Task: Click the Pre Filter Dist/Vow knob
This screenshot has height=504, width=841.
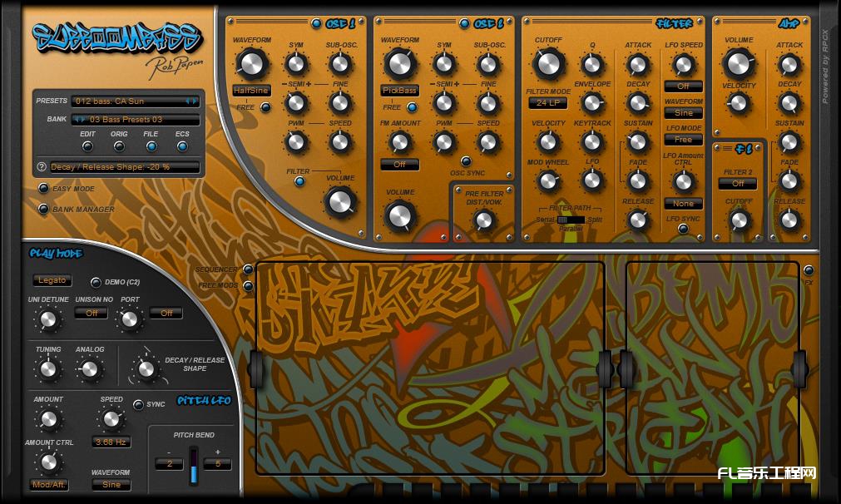Action: point(485,220)
